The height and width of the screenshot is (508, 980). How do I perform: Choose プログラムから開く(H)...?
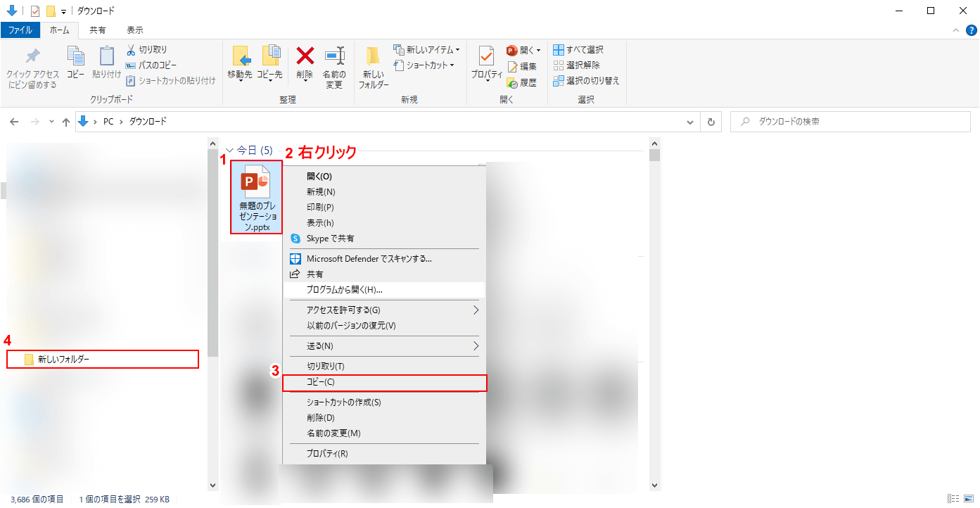pos(384,290)
